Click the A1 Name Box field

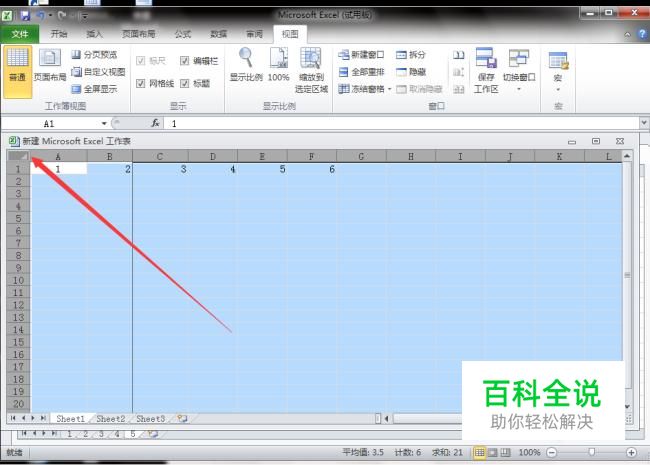tap(52, 124)
